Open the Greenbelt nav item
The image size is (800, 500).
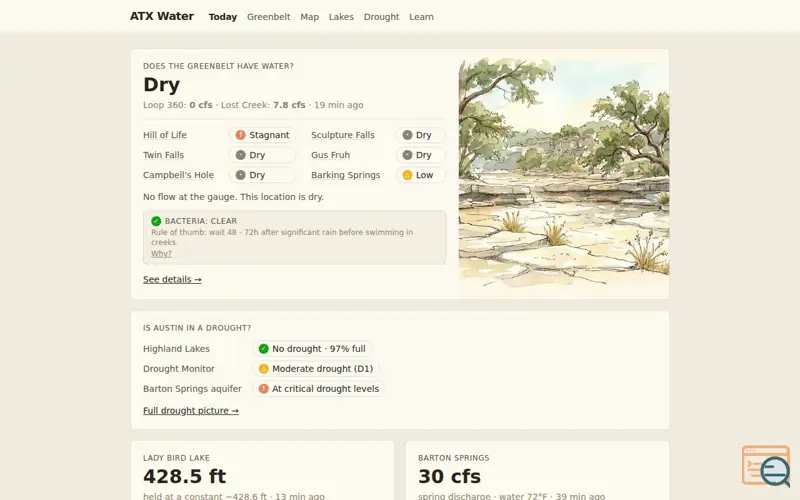coord(268,17)
